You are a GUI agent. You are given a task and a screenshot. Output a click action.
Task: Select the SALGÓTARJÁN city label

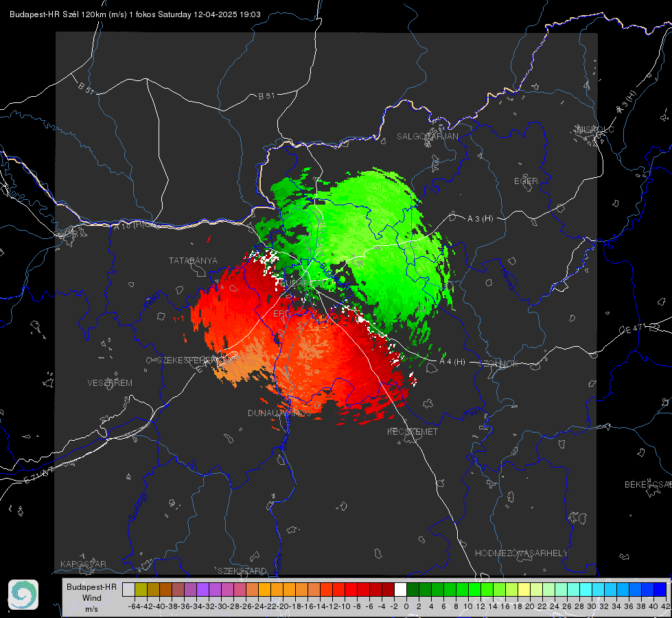click(x=427, y=137)
